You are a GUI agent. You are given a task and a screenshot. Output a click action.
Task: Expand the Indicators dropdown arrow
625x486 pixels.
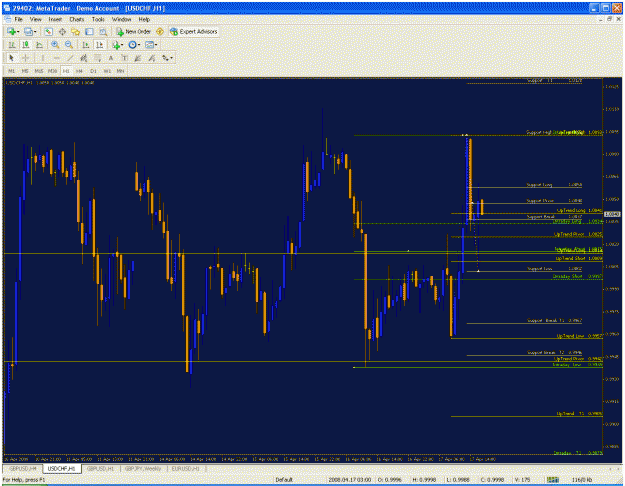(122, 45)
